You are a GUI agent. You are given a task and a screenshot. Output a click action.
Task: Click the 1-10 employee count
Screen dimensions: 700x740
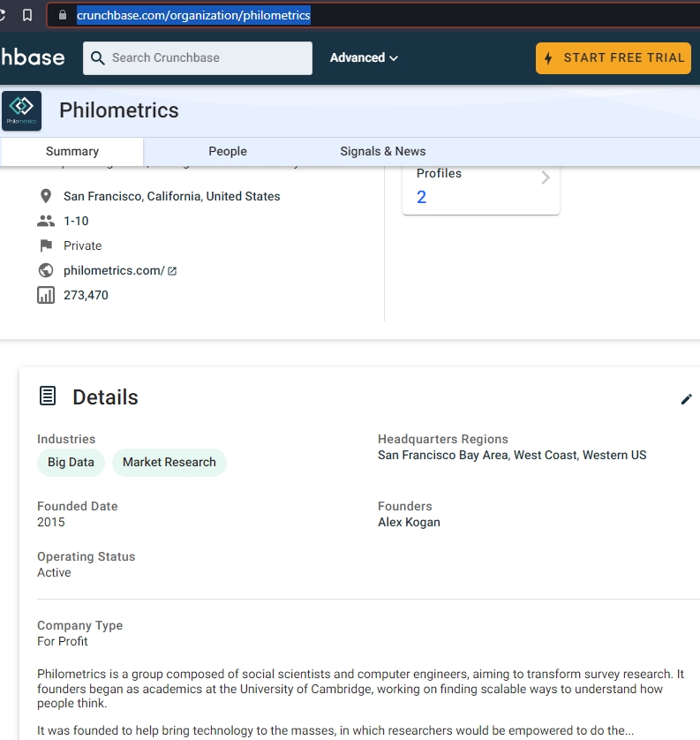tap(76, 221)
